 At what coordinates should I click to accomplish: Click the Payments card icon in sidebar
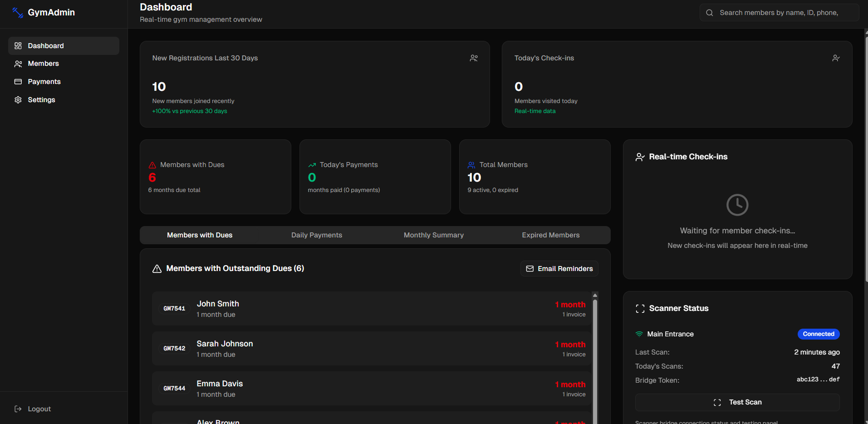click(18, 82)
